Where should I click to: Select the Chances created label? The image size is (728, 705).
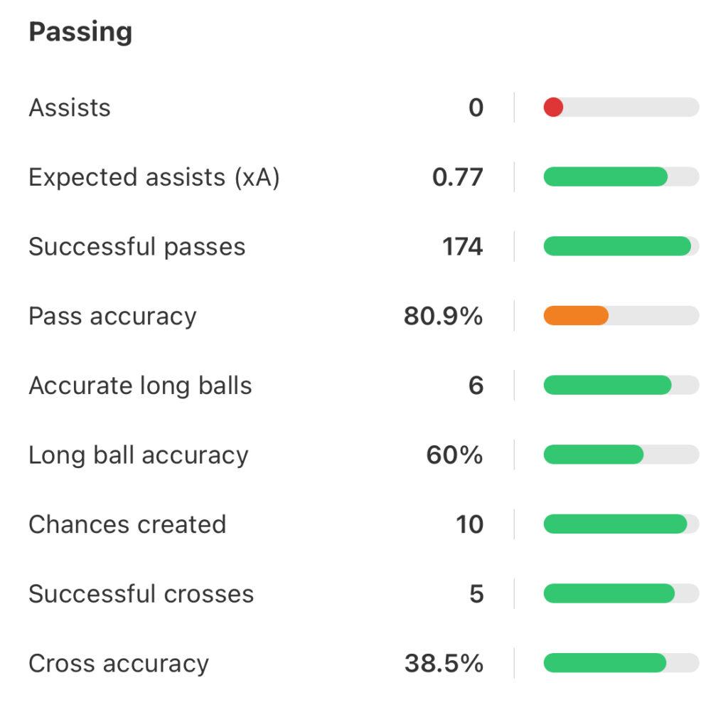coord(127,525)
